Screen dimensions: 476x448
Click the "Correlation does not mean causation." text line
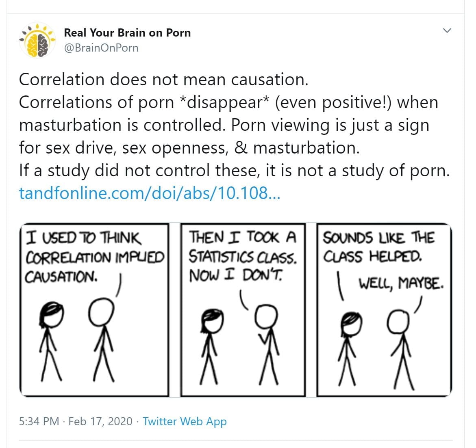pyautogui.click(x=164, y=80)
